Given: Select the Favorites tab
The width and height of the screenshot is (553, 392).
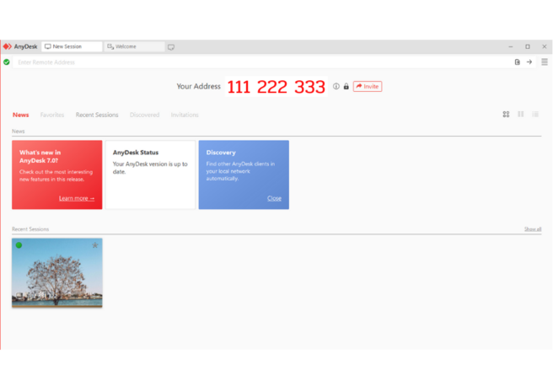Looking at the screenshot, I should pos(52,115).
